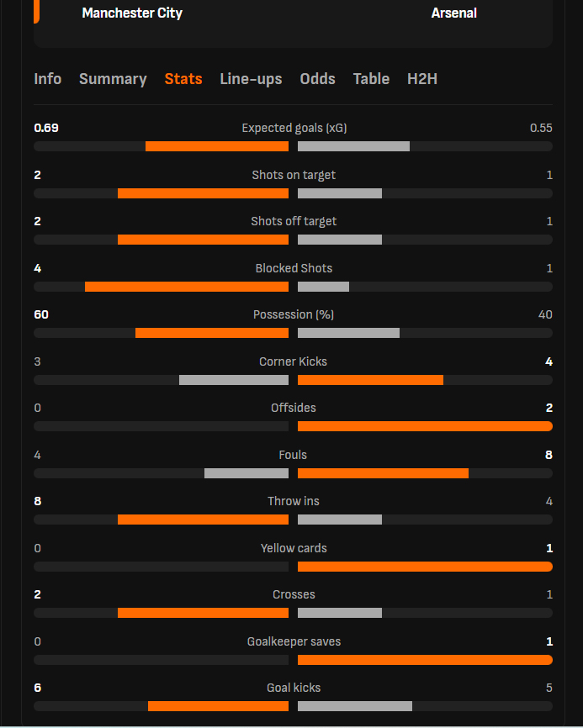Click the gray Corner Kicks bar on the left

[234, 380]
